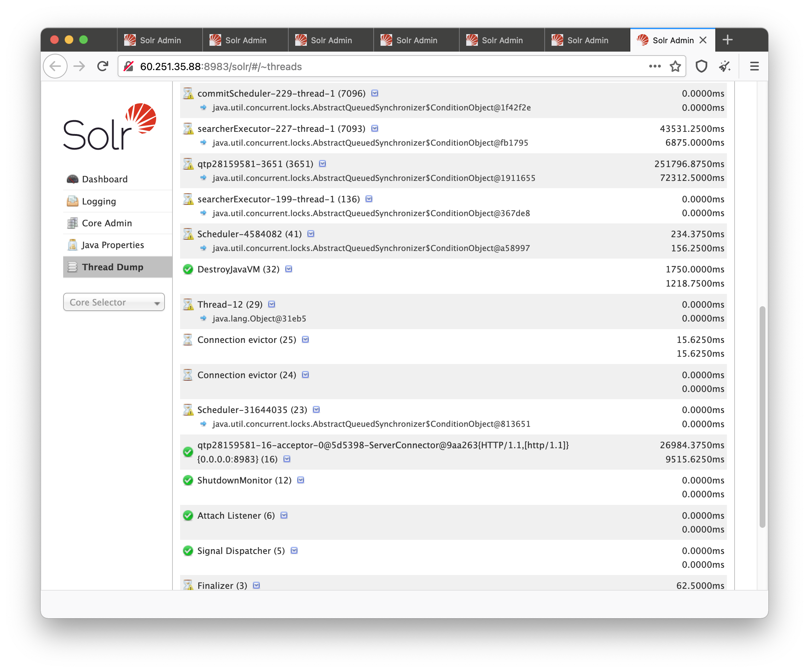
Task: Go back to previous page
Action: pos(55,66)
